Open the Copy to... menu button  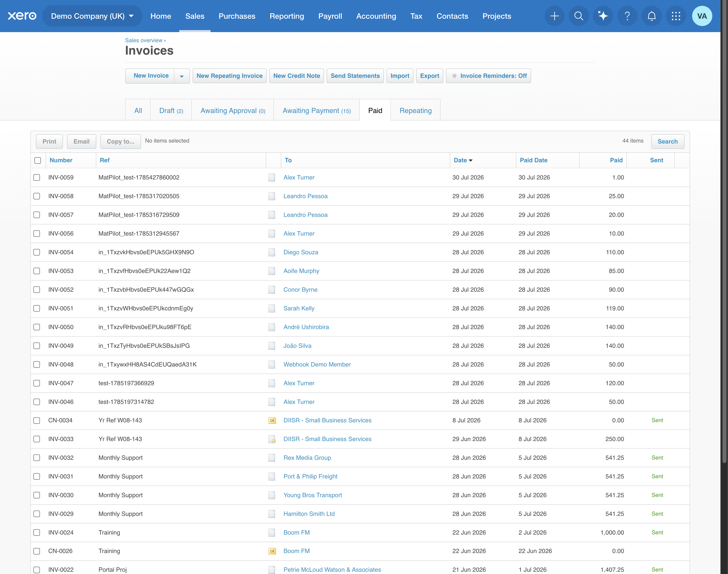point(120,142)
